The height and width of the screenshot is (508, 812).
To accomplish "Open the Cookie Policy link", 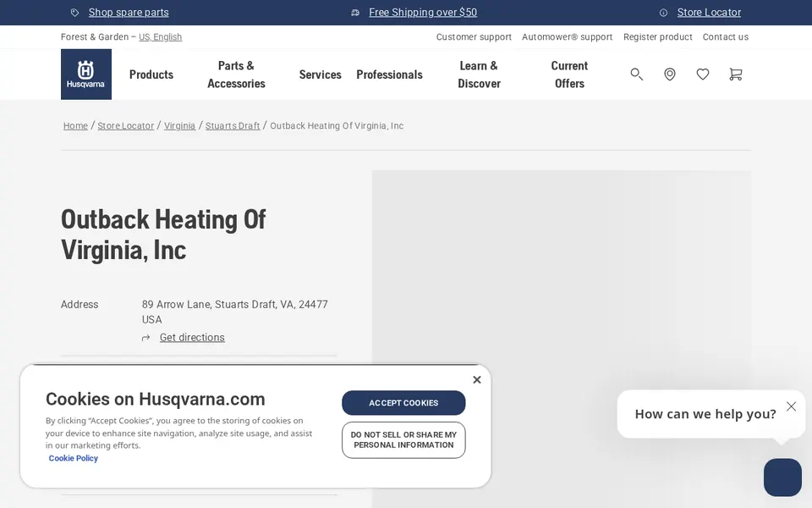I will (73, 458).
